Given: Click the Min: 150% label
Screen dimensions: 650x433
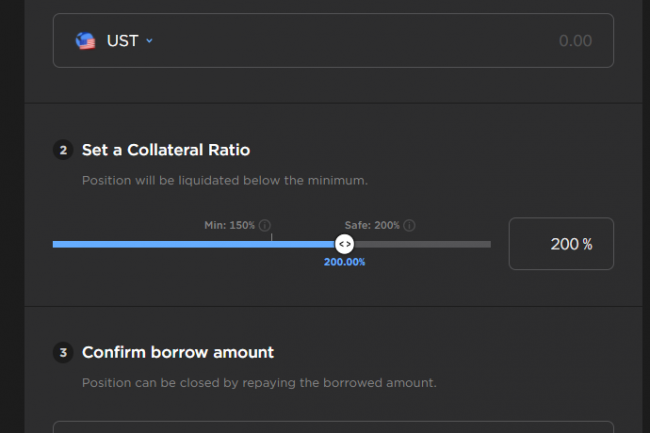Looking at the screenshot, I should tap(229, 226).
